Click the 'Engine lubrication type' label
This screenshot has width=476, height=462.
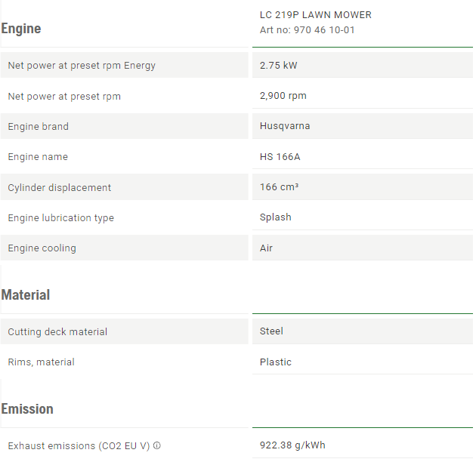pyautogui.click(x=61, y=218)
